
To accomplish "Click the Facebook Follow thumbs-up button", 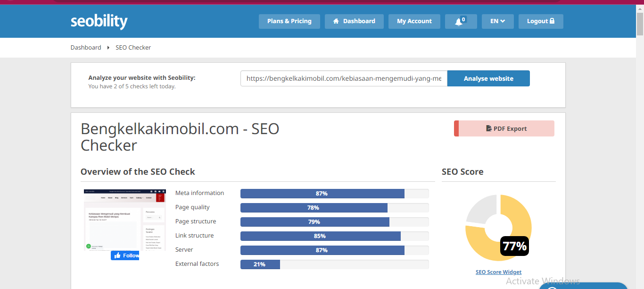I will [125, 255].
